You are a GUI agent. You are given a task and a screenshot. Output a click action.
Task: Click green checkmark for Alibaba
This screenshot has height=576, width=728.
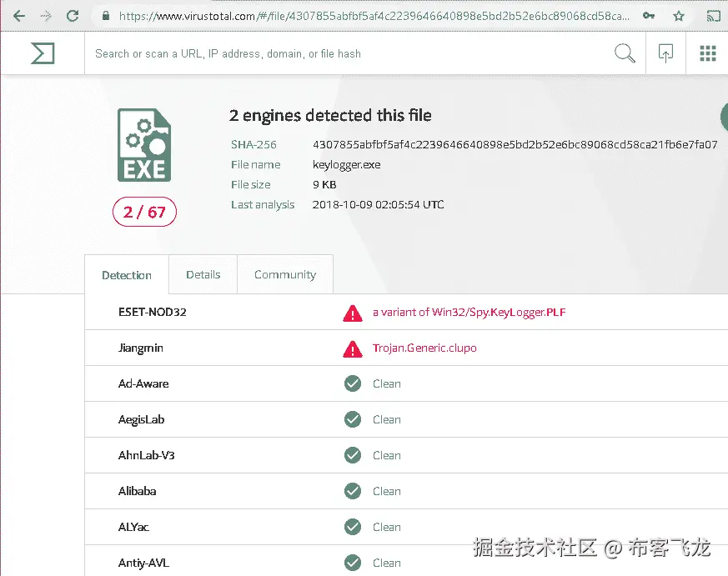353,491
